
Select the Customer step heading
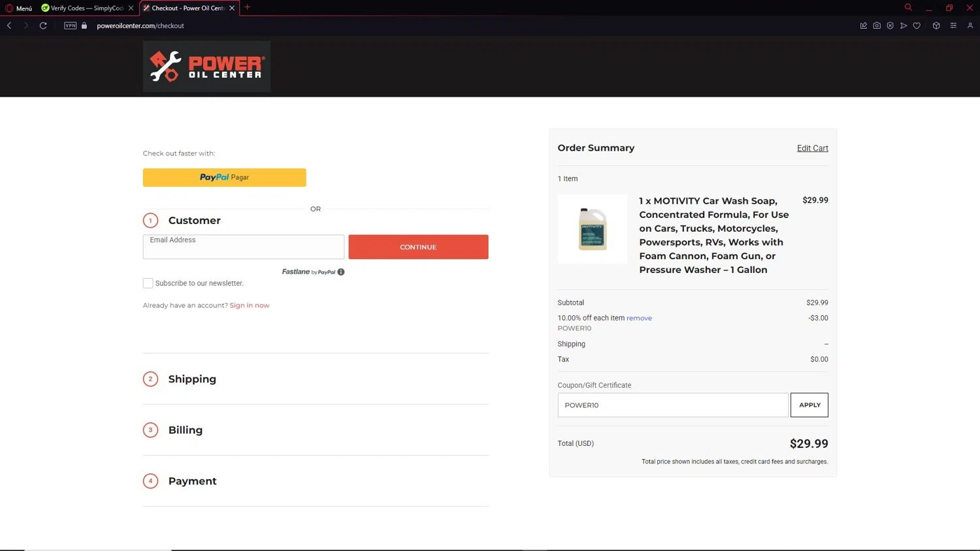pos(194,221)
